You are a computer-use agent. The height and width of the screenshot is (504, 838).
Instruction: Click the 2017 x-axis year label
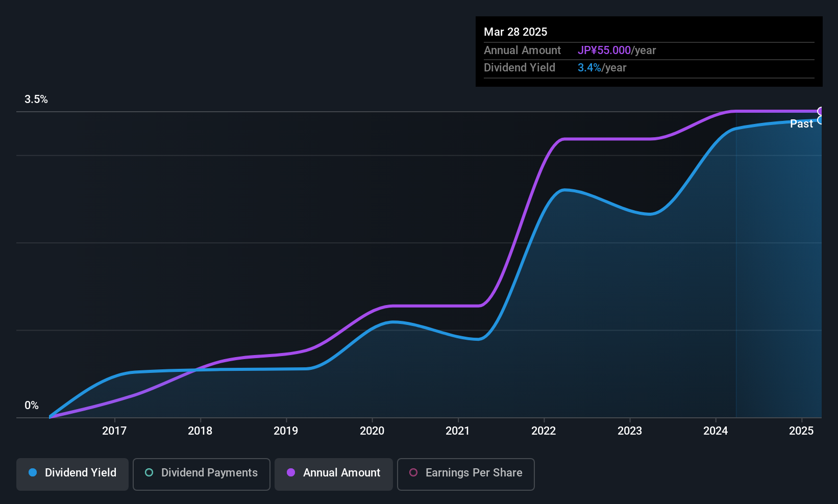114,431
